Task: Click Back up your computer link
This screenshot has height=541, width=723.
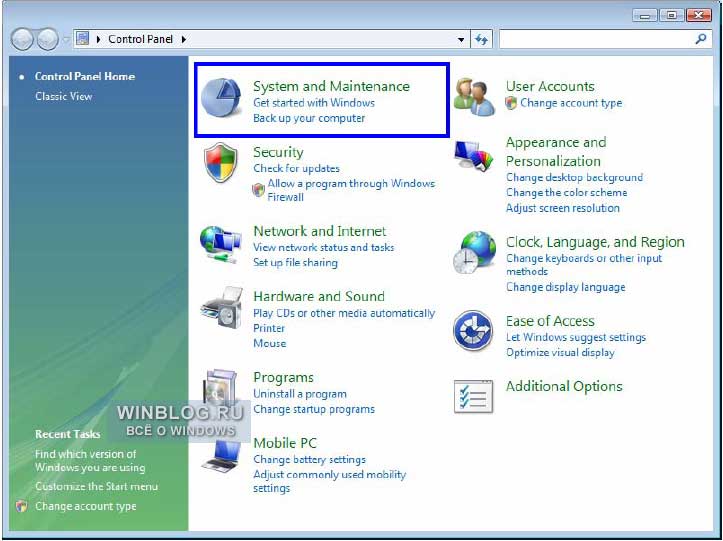Action: (x=309, y=118)
